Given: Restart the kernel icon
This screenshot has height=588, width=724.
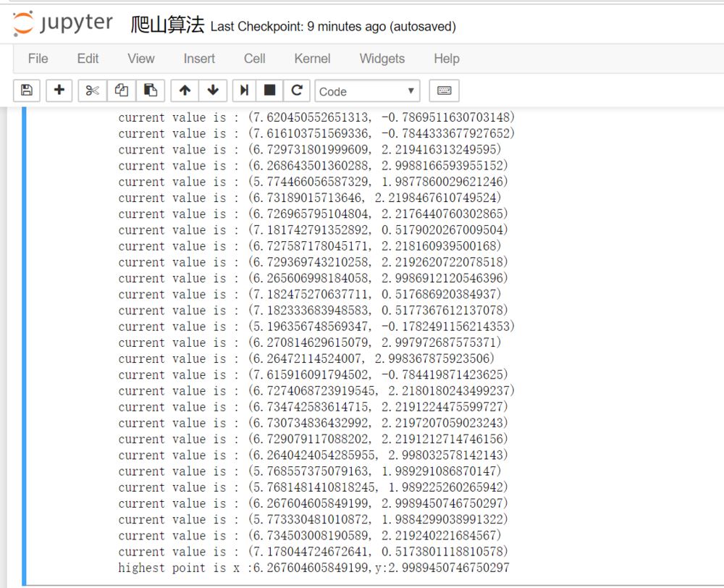Looking at the screenshot, I should coord(296,90).
